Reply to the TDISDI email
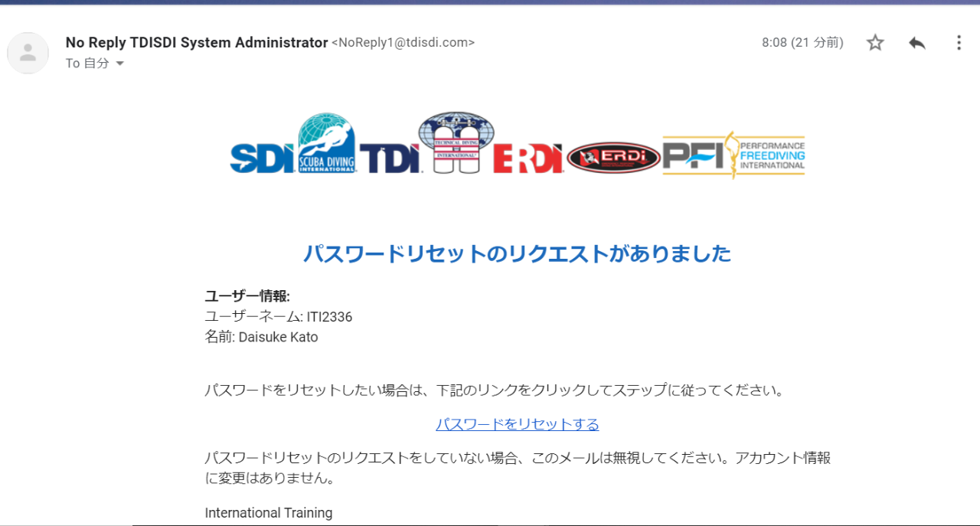This screenshot has height=526, width=980. (x=917, y=43)
